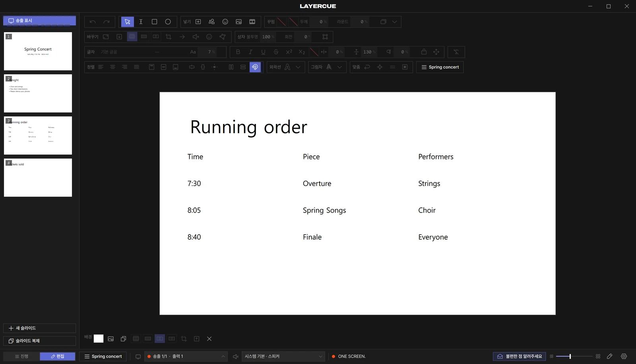Toggle superscript formatting
Screen dimensions: 636x364
tap(289, 52)
